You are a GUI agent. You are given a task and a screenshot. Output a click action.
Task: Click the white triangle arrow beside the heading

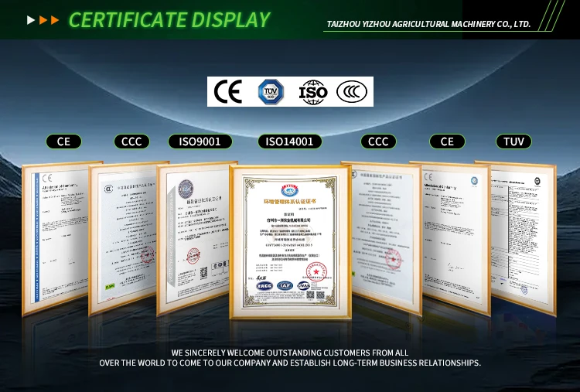(x=31, y=20)
